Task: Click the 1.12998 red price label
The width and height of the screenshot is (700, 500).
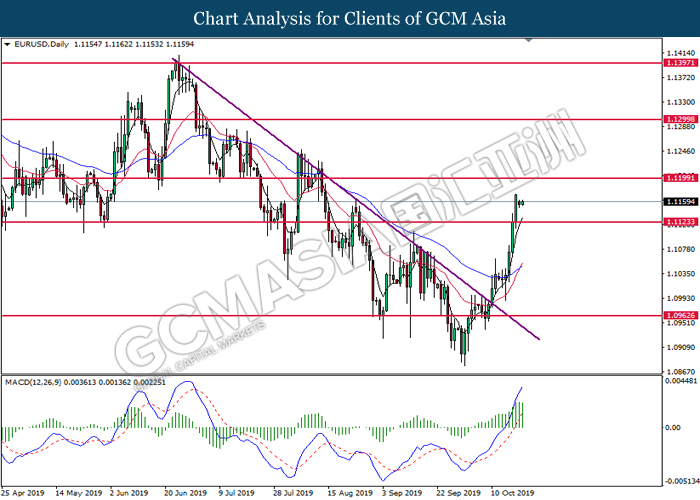Action: coord(681,119)
